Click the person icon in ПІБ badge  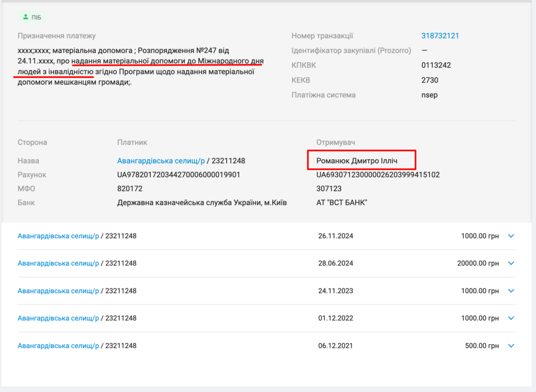click(x=26, y=17)
